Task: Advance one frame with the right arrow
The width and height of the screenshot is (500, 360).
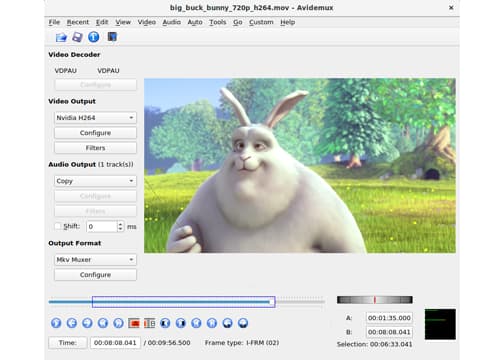Action: (x=87, y=323)
